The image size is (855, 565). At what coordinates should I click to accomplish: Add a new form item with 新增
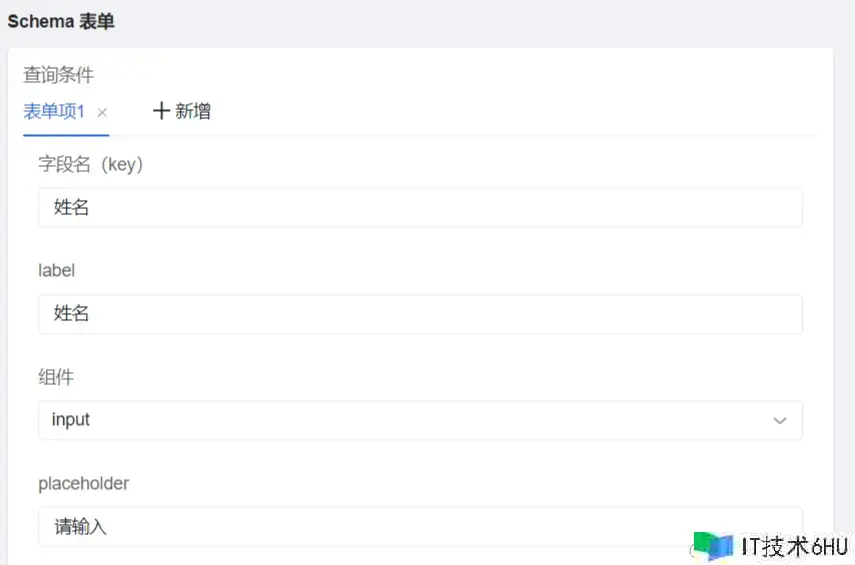182,111
